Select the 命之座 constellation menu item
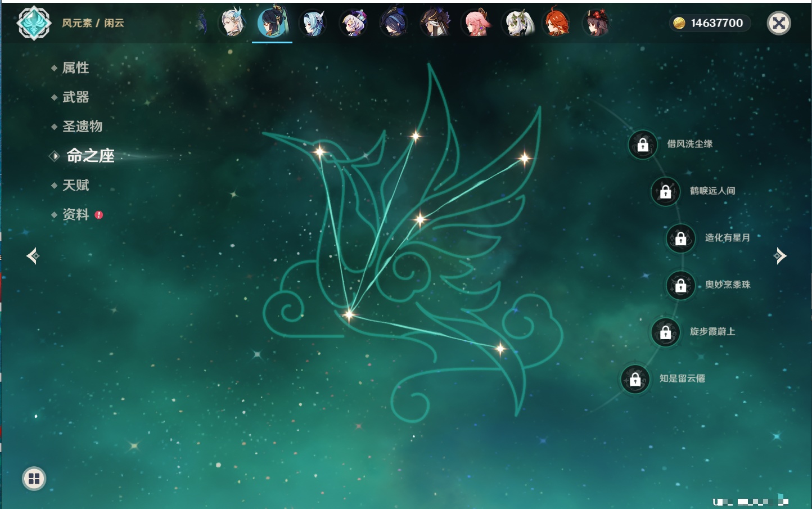The image size is (812, 509). [91, 156]
